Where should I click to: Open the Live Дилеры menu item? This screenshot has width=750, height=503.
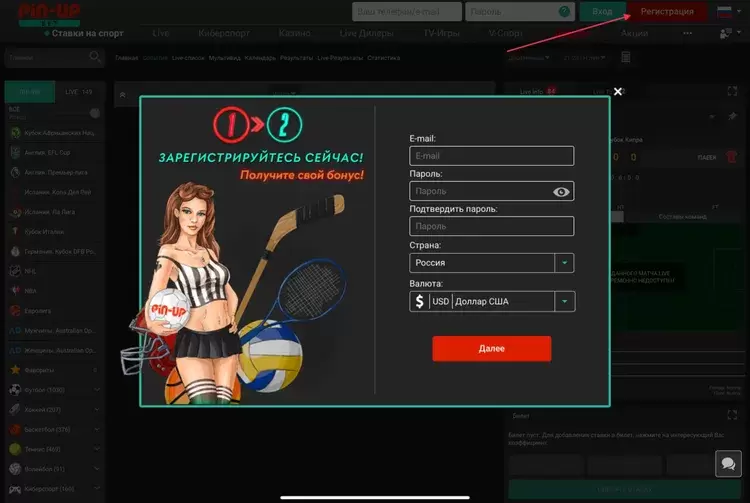(366, 33)
